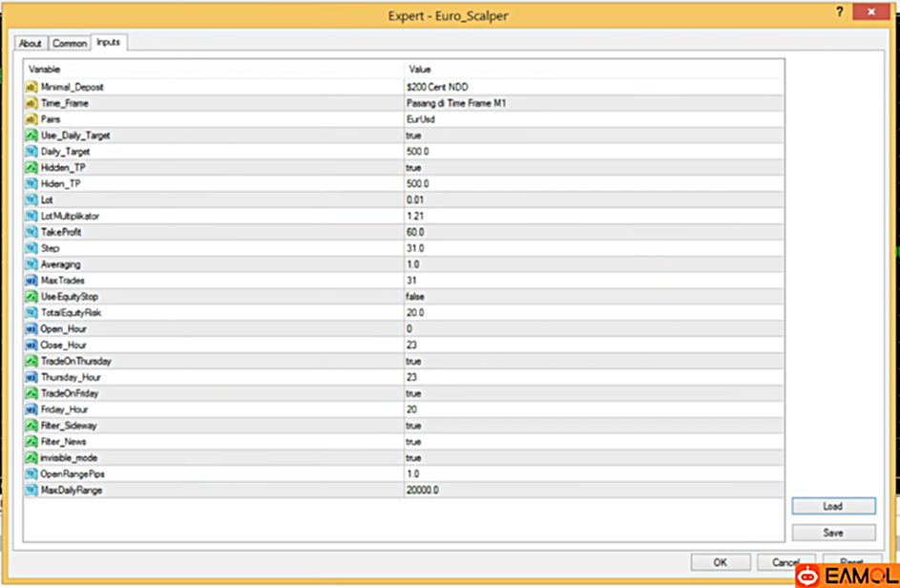Click the 'Pasang di Time Frame M1' value
900x588 pixels.
[x=456, y=103]
